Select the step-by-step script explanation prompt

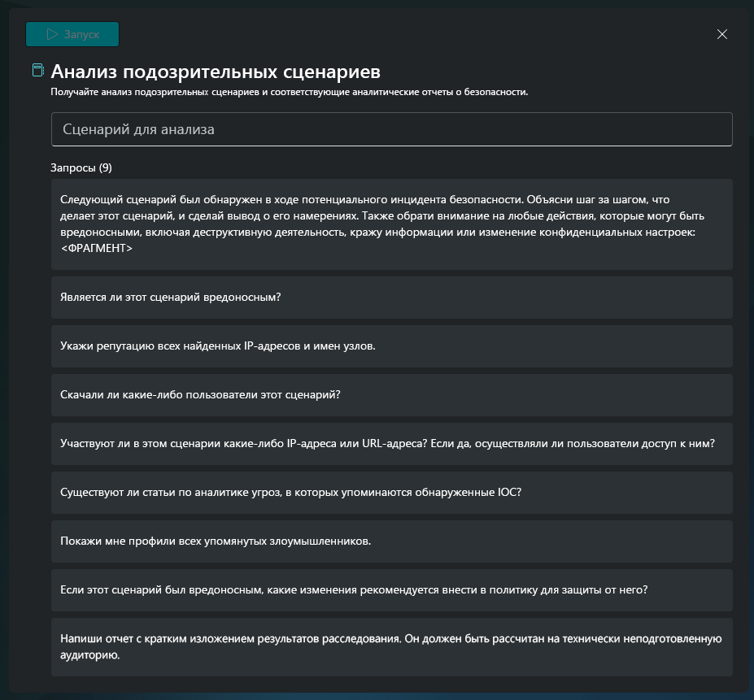click(x=391, y=224)
